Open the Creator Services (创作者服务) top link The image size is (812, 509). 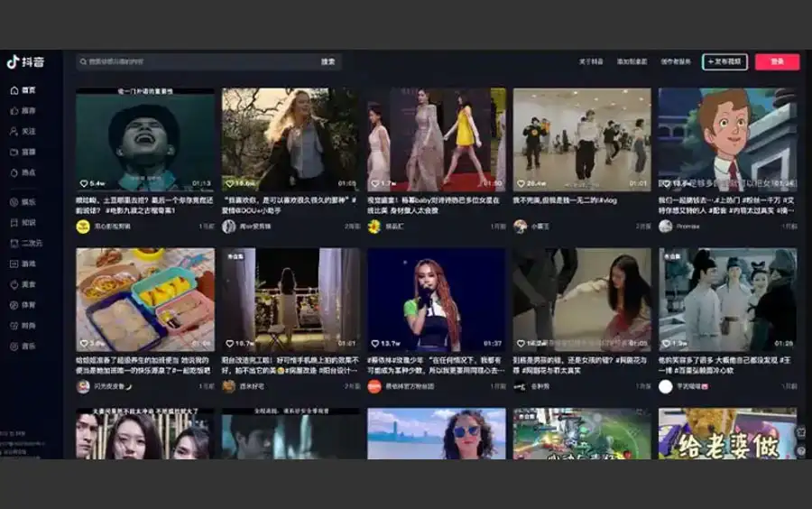pyautogui.click(x=676, y=62)
